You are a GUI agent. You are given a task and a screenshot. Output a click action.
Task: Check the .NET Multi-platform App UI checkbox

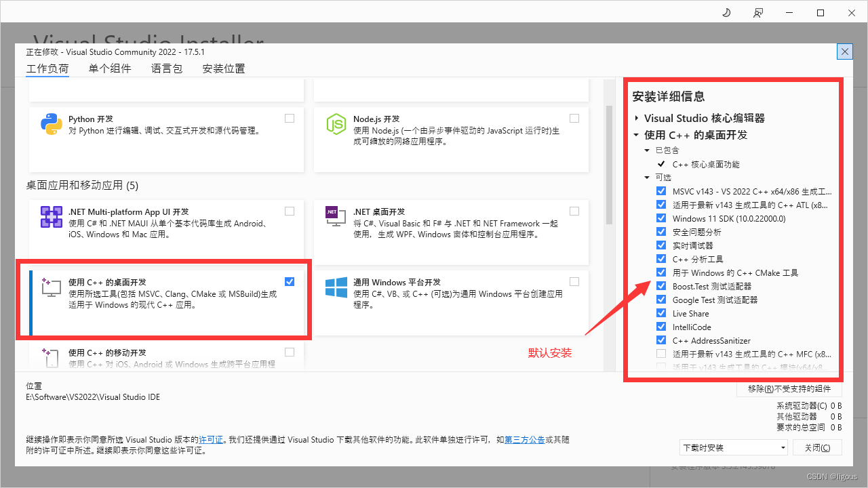point(290,211)
